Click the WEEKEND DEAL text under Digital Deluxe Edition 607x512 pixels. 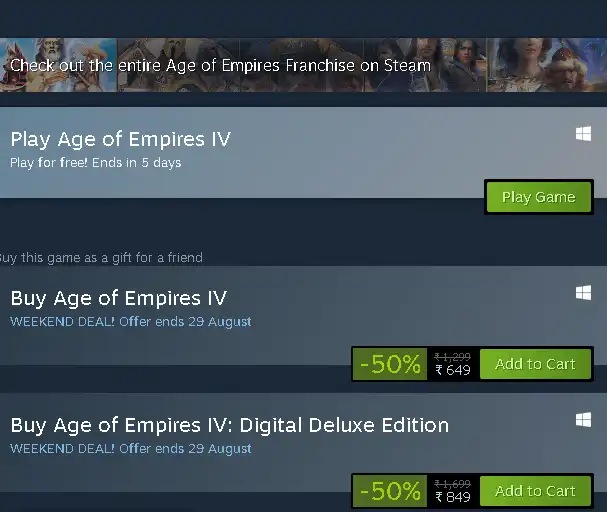coord(130,449)
